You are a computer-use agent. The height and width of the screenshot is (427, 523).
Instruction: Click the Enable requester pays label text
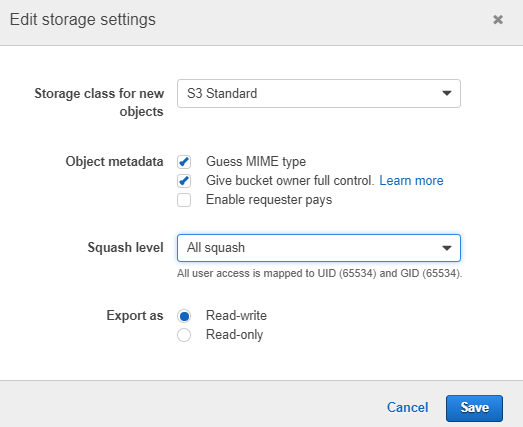click(269, 200)
